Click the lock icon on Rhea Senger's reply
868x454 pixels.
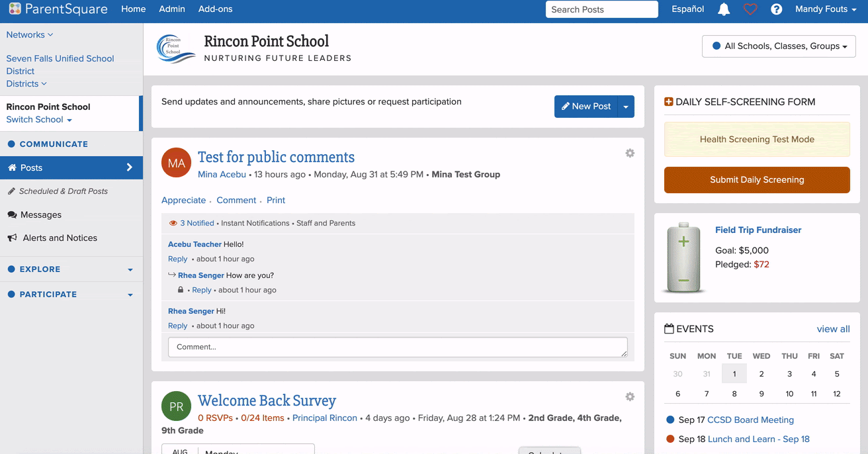coord(181,290)
